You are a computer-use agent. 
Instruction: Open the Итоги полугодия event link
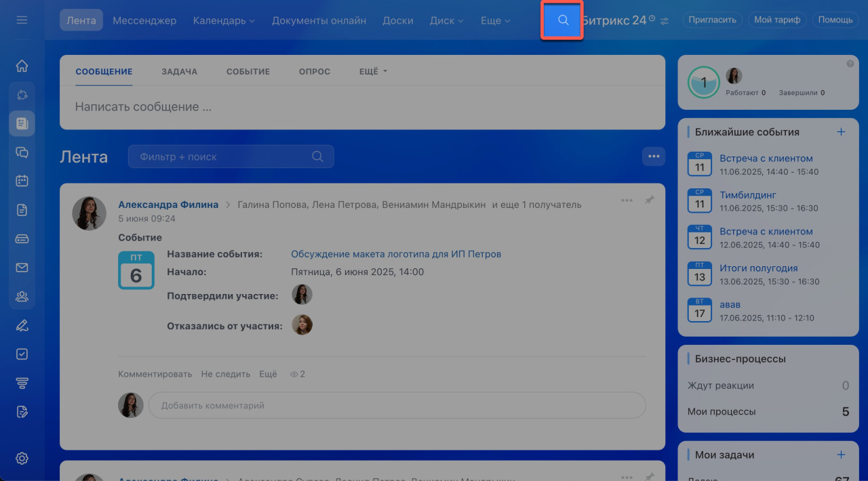pos(759,268)
